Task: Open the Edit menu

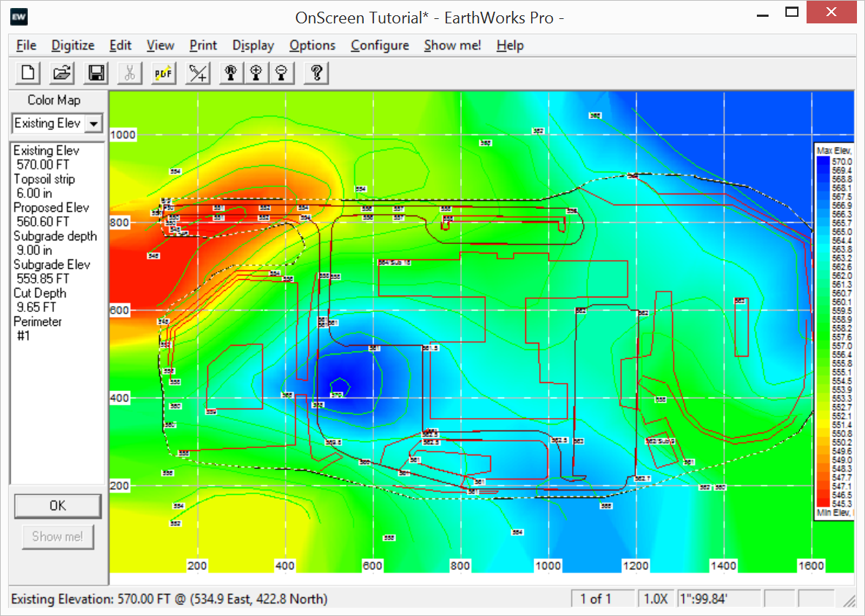Action: coord(121,45)
